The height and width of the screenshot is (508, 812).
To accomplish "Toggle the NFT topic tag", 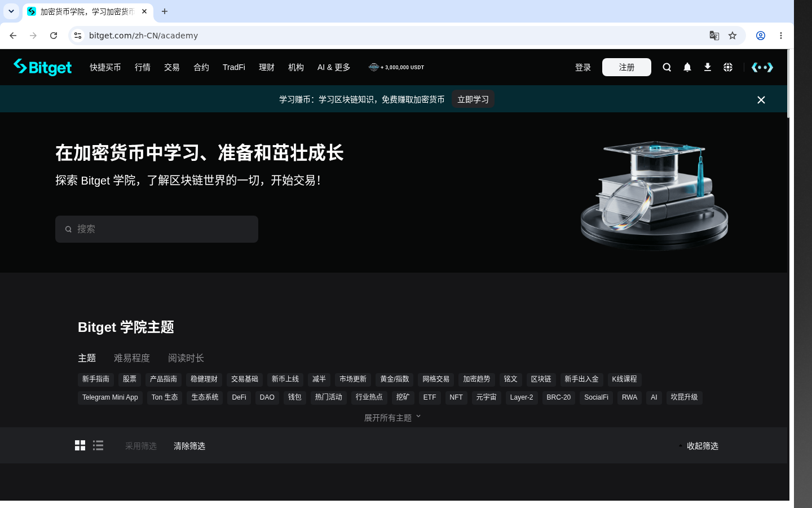I will pos(456,397).
